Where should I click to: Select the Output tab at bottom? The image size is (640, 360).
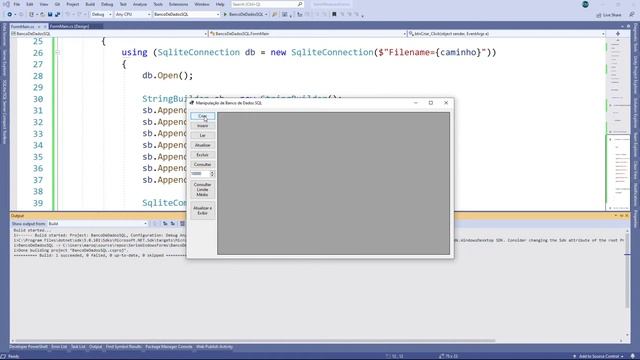96,347
